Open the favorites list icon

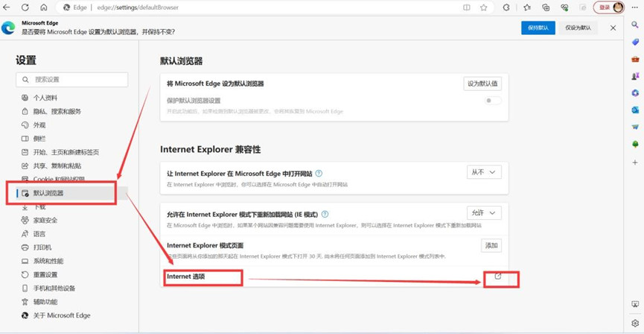(527, 7)
